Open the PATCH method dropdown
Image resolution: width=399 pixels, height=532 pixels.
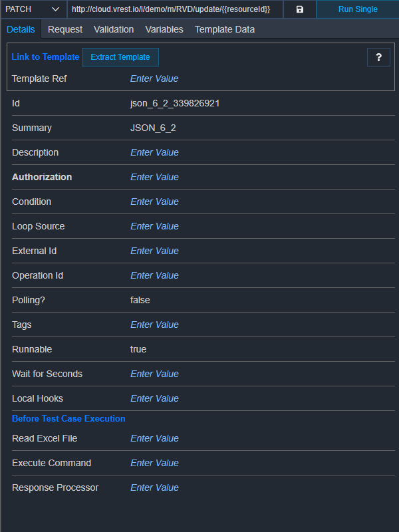[x=33, y=9]
